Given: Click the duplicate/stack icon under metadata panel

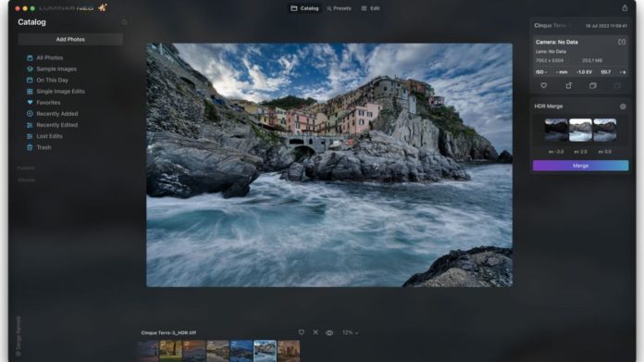Looking at the screenshot, I should coord(593,85).
